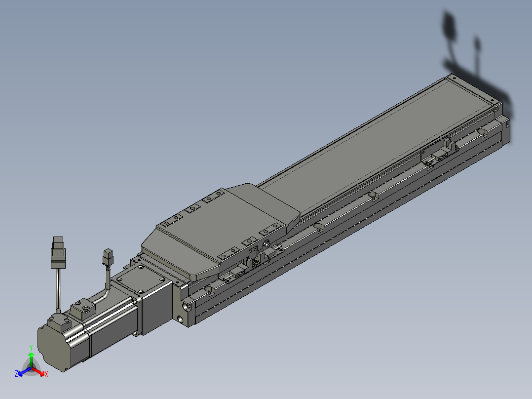The width and height of the screenshot is (532, 399).
Task: Select the small cable connector near the motor
Action: pos(108,257)
